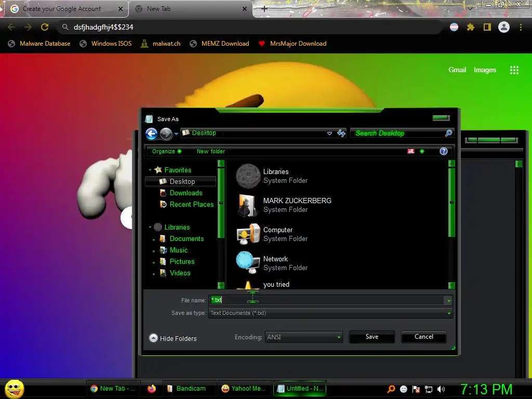Open Chrome profile avatar
The height and width of the screenshot is (399, 532).
click(x=504, y=27)
